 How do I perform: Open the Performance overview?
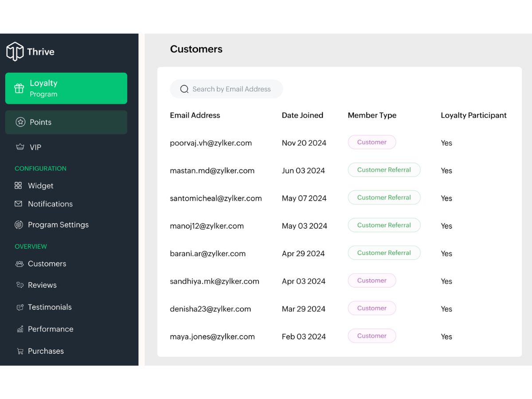click(51, 329)
